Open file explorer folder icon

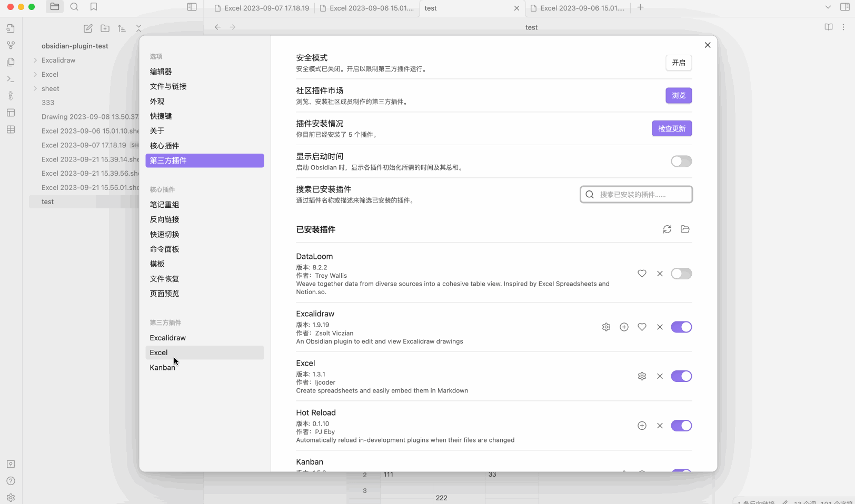click(x=55, y=7)
